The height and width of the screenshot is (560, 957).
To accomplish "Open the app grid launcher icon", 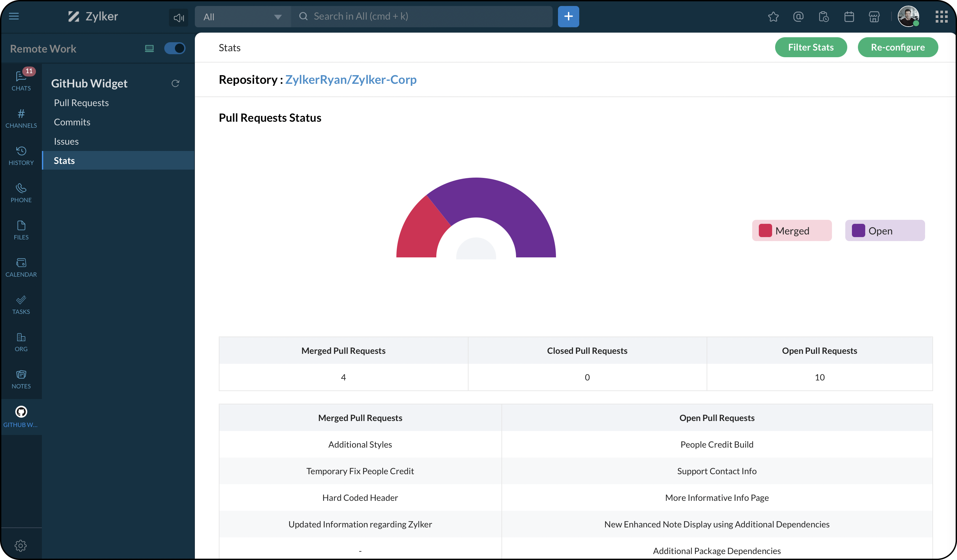I will pos(941,17).
